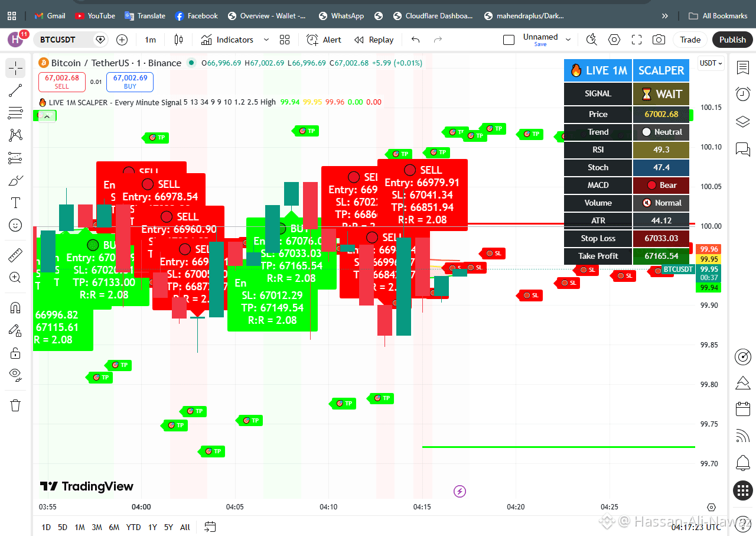Collapse the indicator legend chevron
Viewport: 756px width, 536px height.
tap(48, 116)
